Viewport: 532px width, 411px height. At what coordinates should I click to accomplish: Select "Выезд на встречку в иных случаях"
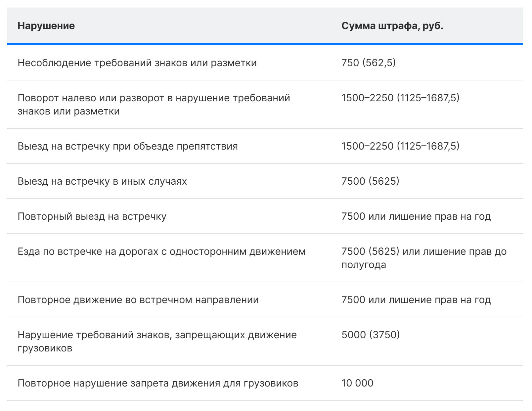click(102, 181)
